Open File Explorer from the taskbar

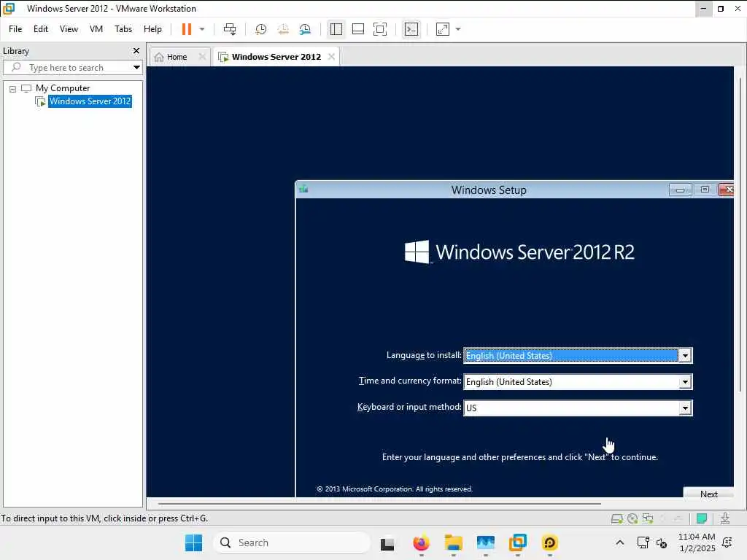(x=454, y=542)
